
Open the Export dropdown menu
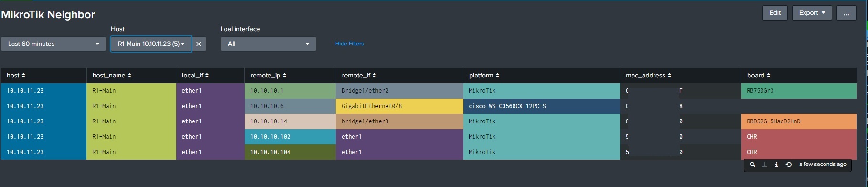coord(812,13)
